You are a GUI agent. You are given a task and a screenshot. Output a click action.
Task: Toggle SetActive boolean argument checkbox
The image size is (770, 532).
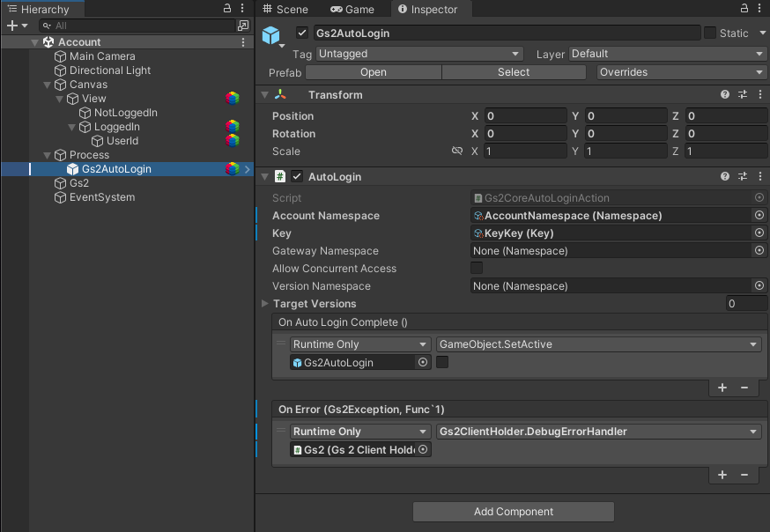tap(442, 362)
